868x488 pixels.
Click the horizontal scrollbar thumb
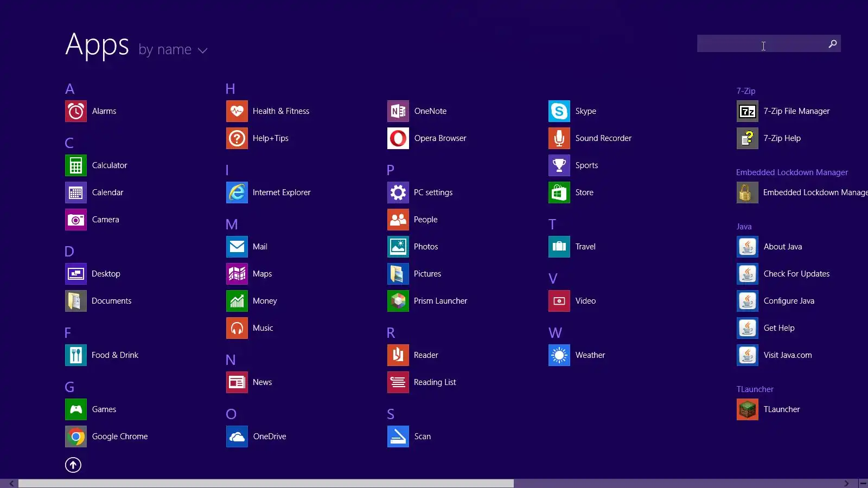(266, 483)
